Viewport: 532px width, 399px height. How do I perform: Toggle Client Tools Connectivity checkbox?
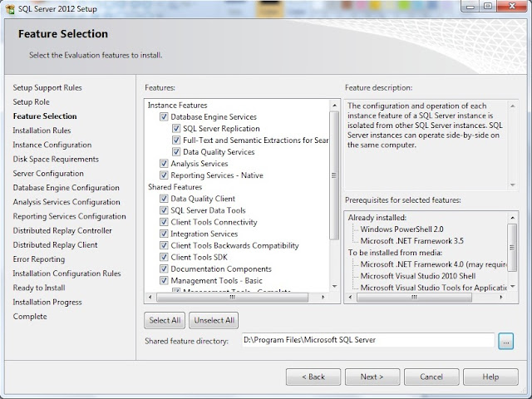tap(164, 222)
